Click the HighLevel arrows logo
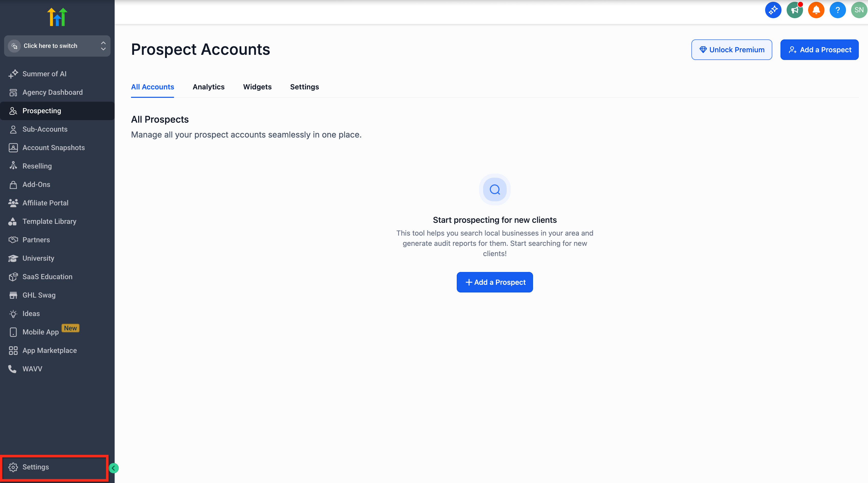The height and width of the screenshot is (483, 868). pyautogui.click(x=57, y=17)
